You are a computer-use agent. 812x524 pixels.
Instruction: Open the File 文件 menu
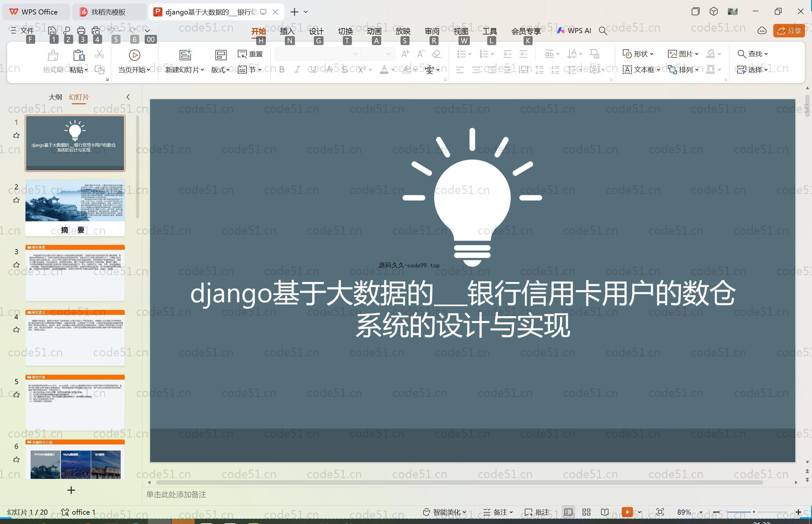point(23,31)
